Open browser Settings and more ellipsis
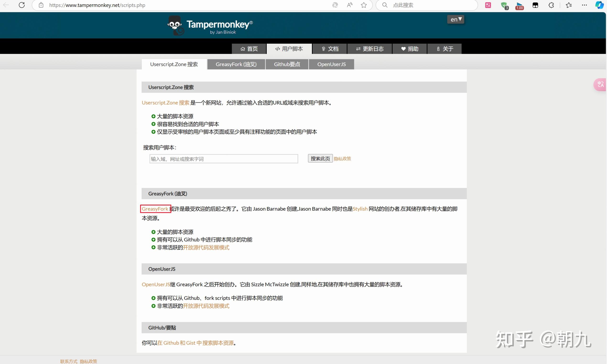This screenshot has height=364, width=607. 585,5
